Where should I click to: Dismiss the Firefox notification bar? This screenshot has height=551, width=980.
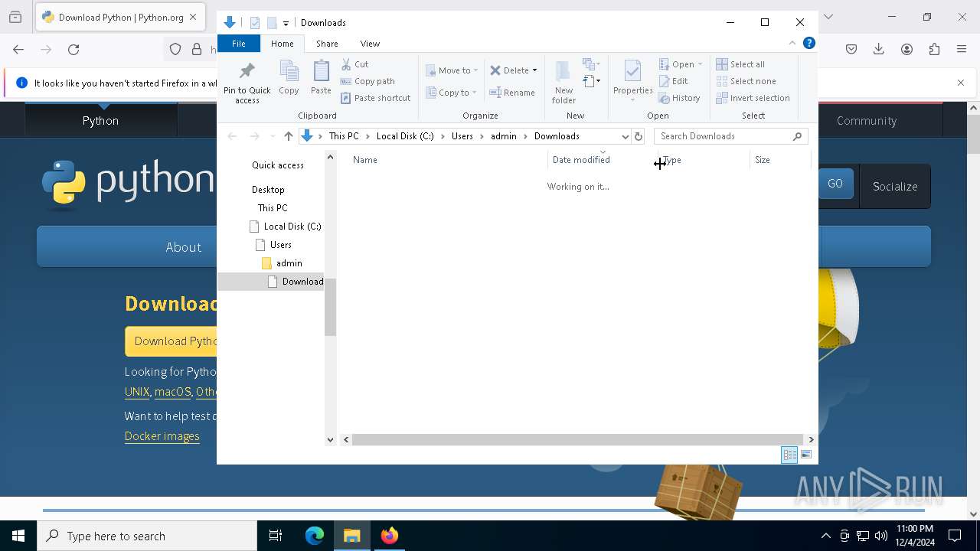tap(961, 83)
